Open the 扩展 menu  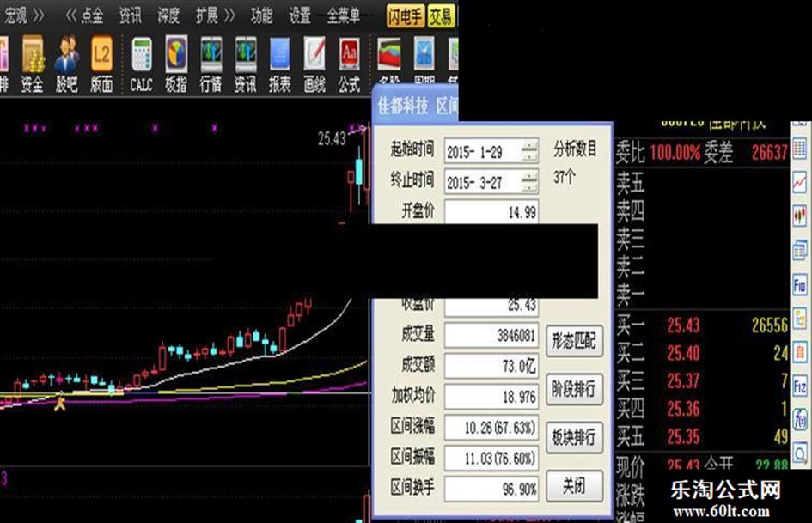[x=207, y=15]
